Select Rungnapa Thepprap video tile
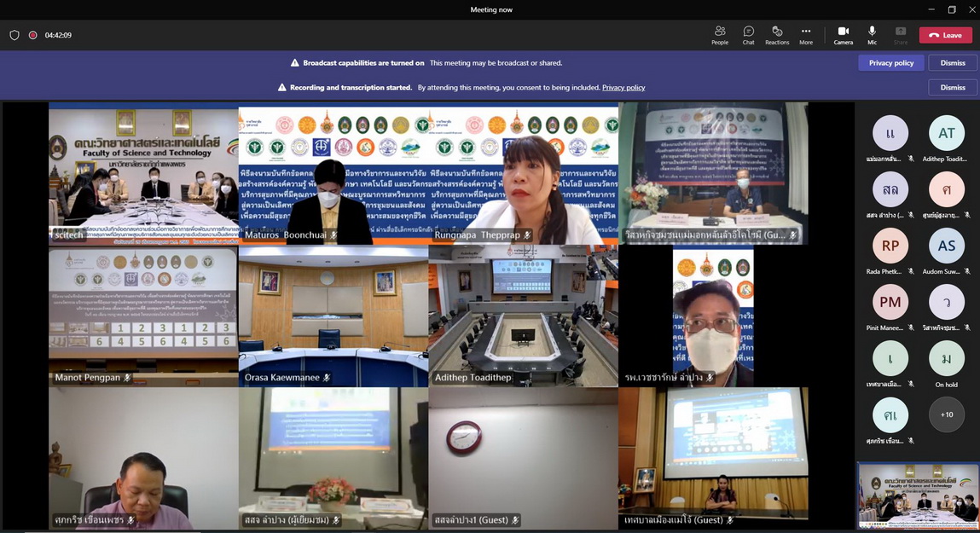980x533 pixels. click(x=523, y=173)
